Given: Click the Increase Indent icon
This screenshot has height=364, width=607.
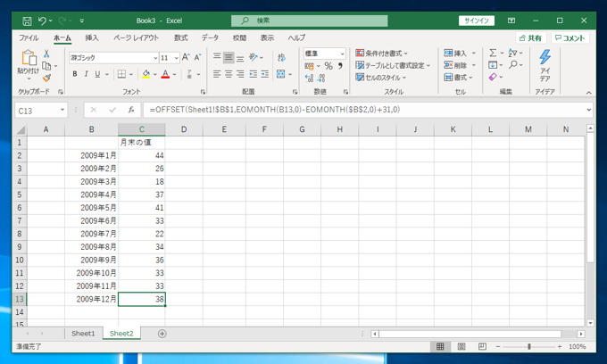Looking at the screenshot, I should (x=265, y=74).
